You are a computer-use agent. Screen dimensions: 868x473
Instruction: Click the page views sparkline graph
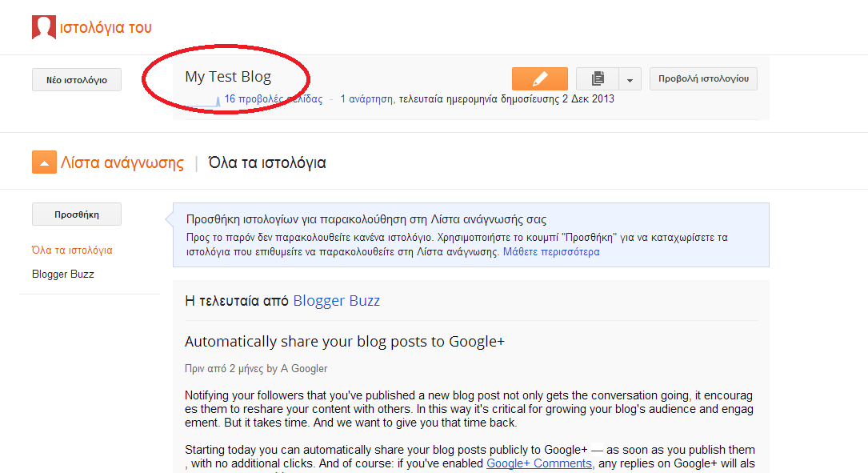(x=204, y=101)
